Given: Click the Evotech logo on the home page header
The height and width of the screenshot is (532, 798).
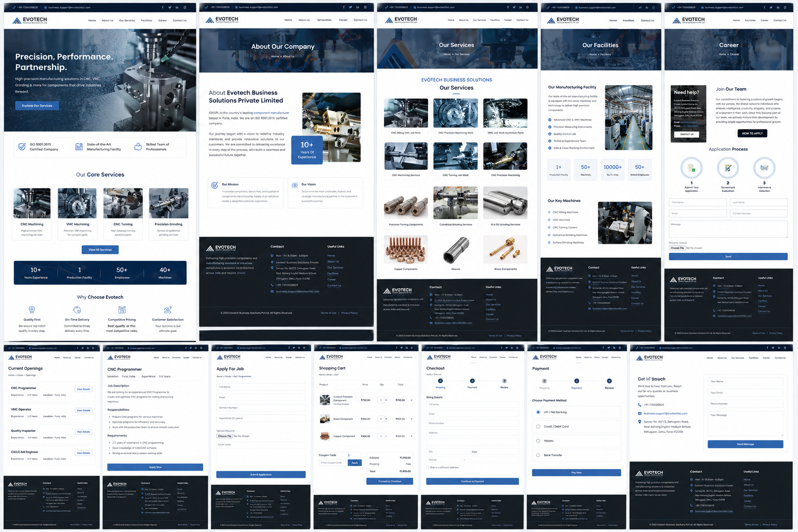Looking at the screenshot, I should [30, 20].
